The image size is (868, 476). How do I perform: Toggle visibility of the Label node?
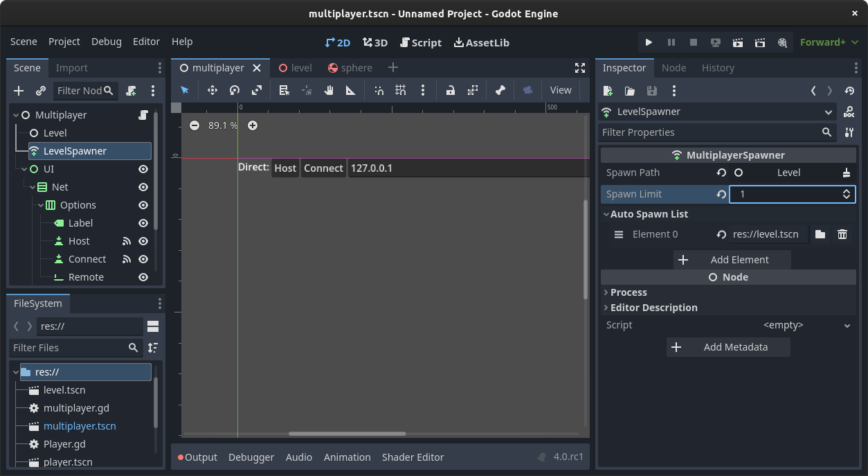[143, 222]
